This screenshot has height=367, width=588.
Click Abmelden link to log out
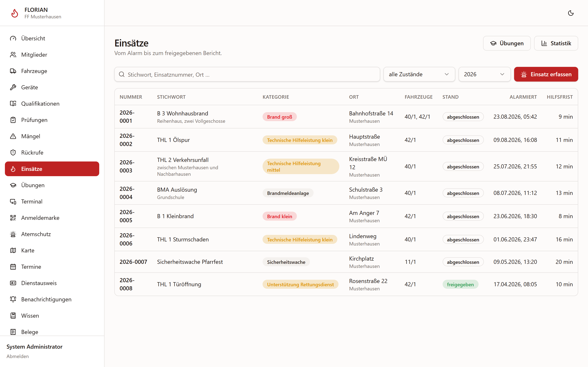point(18,356)
